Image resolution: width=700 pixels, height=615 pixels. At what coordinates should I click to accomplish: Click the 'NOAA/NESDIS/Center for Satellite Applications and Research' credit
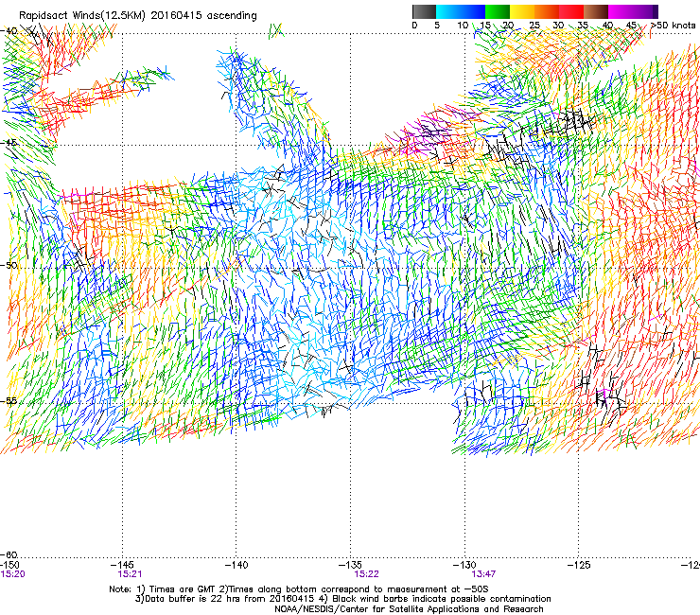pos(409,609)
